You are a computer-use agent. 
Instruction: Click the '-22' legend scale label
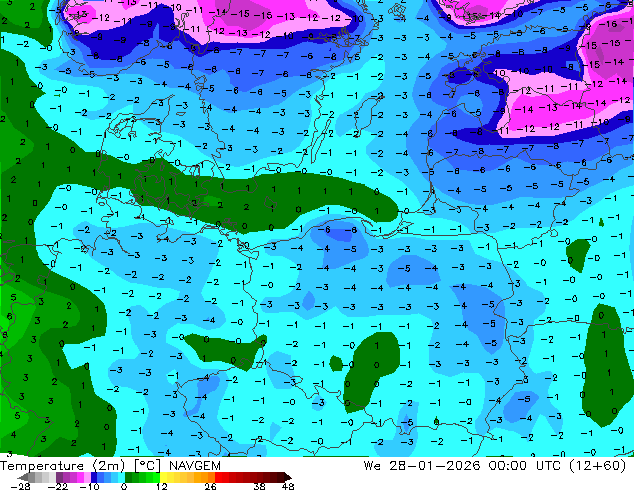58,486
